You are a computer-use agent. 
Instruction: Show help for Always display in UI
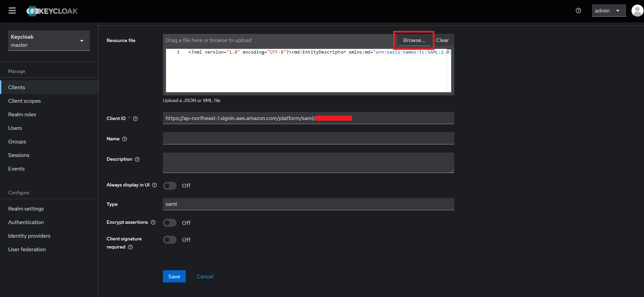point(154,185)
